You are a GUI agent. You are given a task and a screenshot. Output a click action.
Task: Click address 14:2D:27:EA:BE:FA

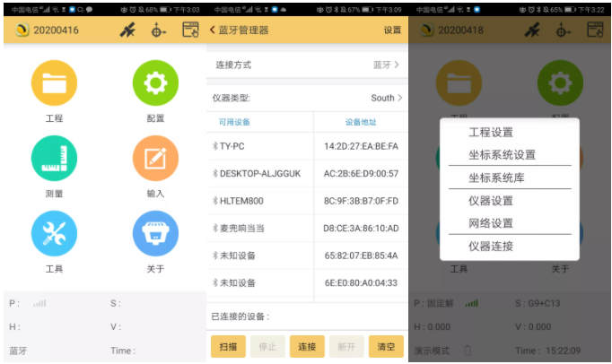pyautogui.click(x=361, y=146)
